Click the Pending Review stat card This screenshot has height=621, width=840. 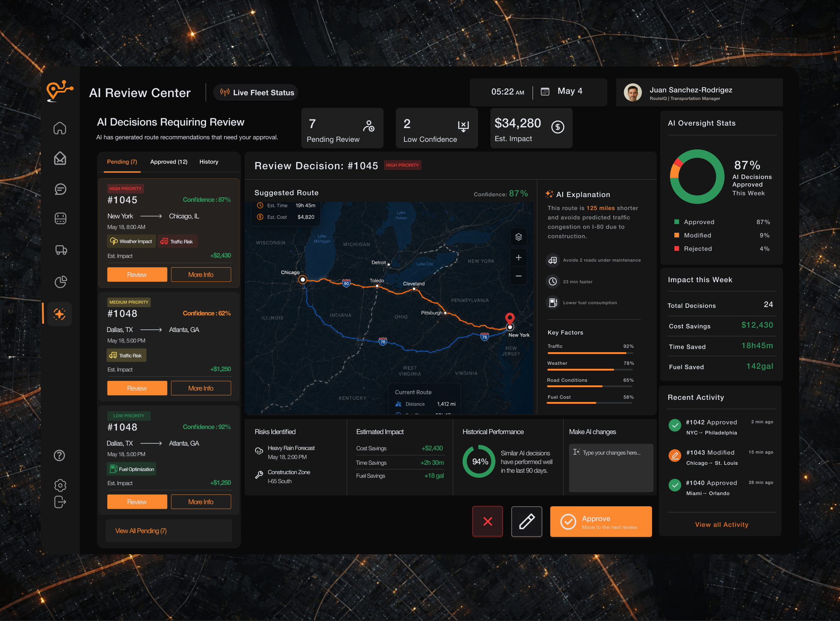[x=342, y=128]
